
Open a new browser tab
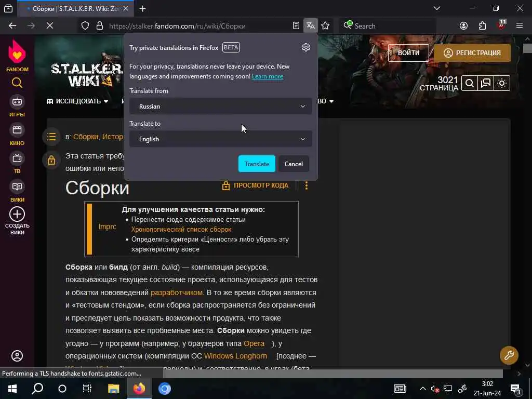pyautogui.click(x=142, y=8)
